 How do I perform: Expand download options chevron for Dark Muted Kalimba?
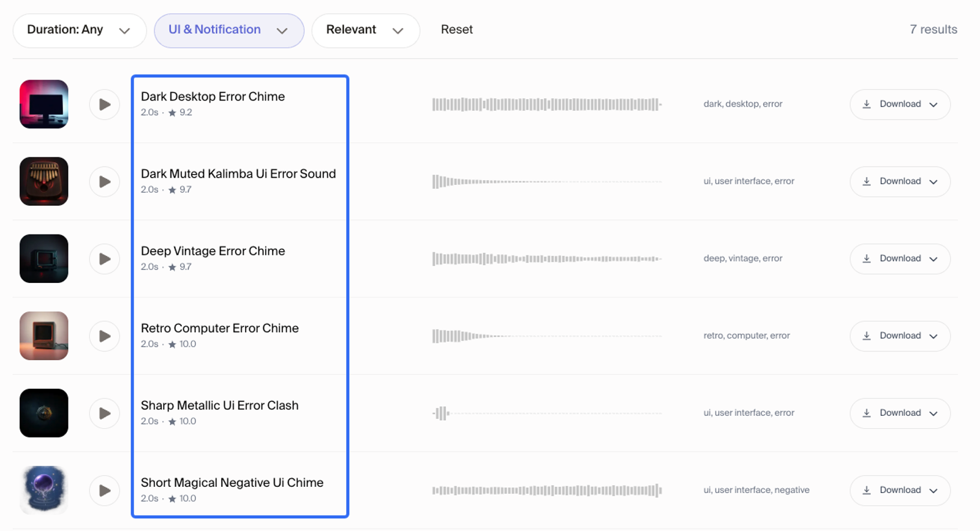coord(933,182)
